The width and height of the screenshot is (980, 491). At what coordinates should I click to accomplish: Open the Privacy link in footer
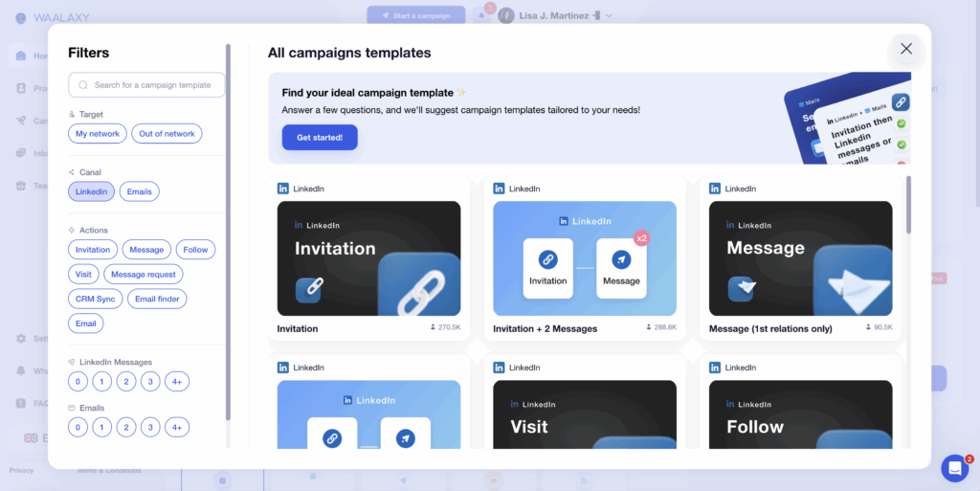tap(21, 470)
